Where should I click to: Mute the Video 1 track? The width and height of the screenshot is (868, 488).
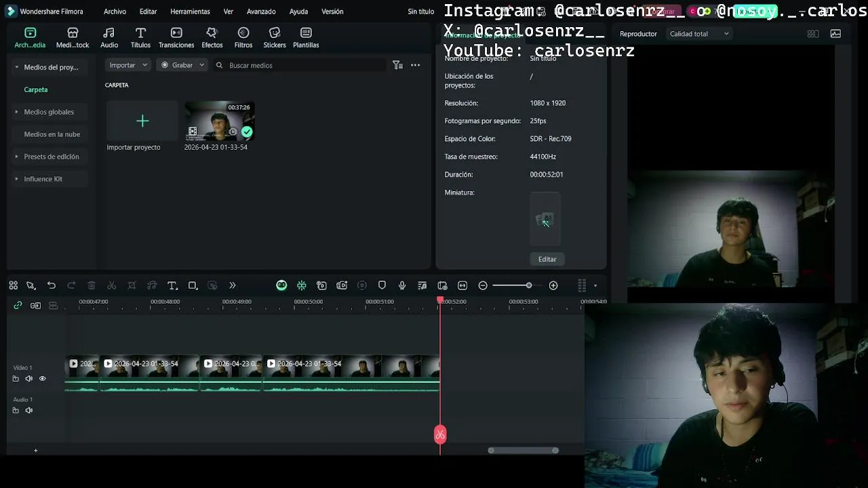[x=28, y=379]
